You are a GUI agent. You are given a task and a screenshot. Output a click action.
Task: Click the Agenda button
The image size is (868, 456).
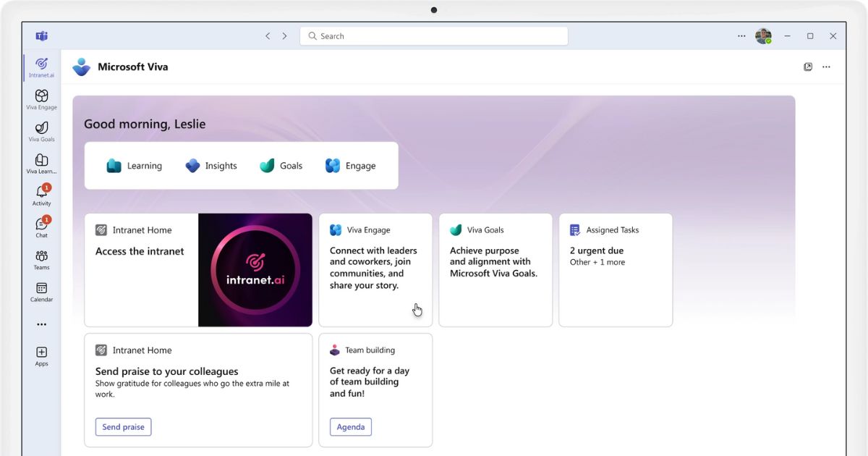351,427
